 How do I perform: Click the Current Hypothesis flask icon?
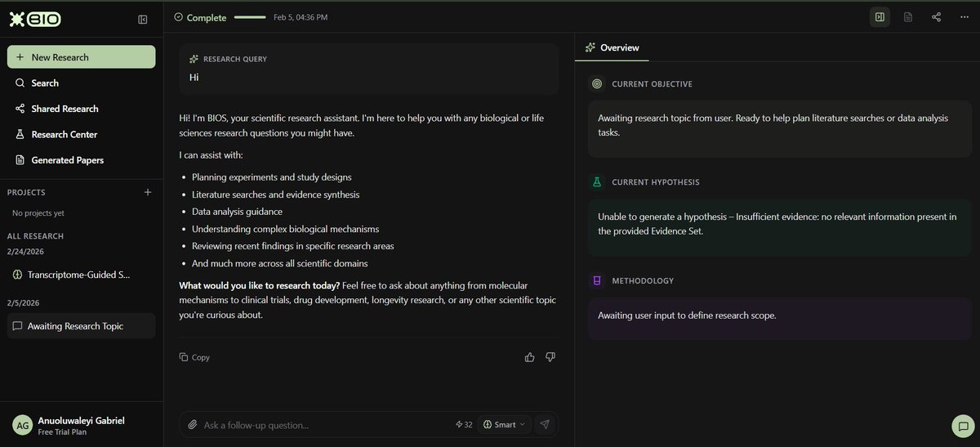pos(596,182)
